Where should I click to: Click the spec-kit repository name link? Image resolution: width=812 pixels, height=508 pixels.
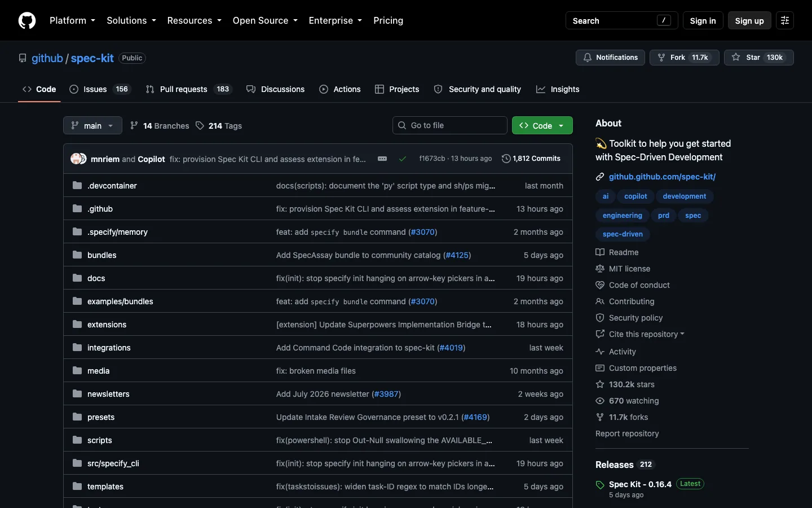92,58
